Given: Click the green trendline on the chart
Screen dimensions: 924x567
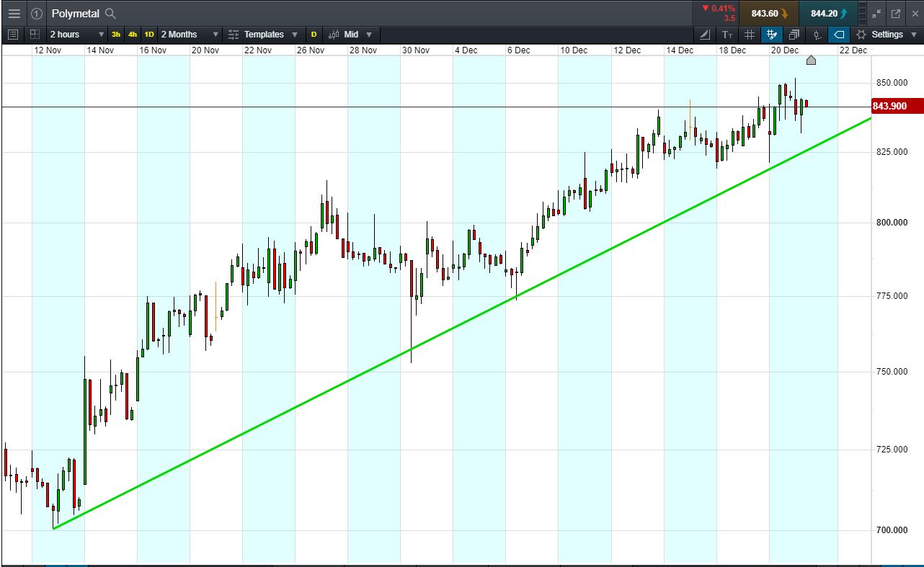Looking at the screenshot, I should (461, 324).
